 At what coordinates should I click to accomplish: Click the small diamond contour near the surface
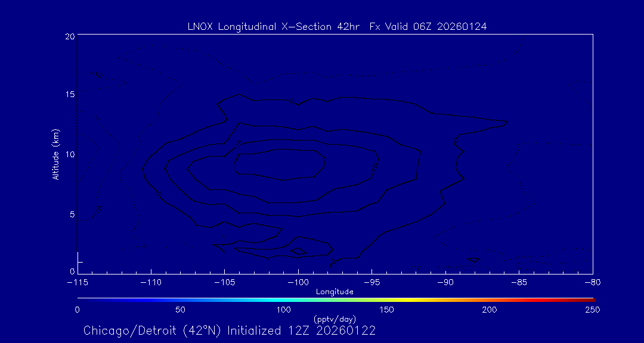click(x=299, y=252)
